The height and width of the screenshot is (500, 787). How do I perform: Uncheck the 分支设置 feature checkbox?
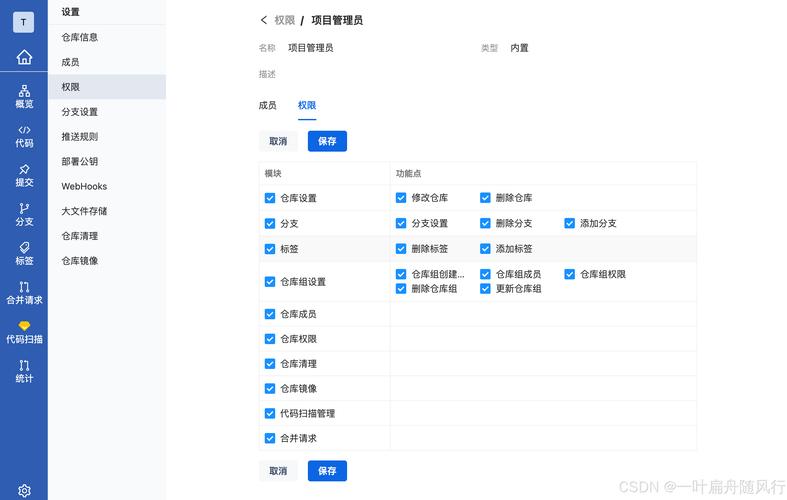401,223
